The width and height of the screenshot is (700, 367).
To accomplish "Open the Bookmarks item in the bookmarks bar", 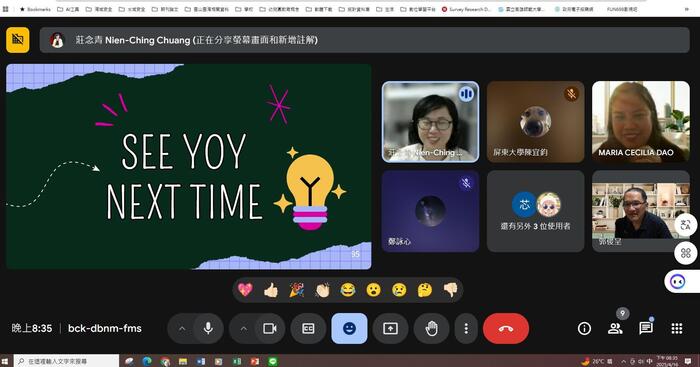I will tap(35, 9).
